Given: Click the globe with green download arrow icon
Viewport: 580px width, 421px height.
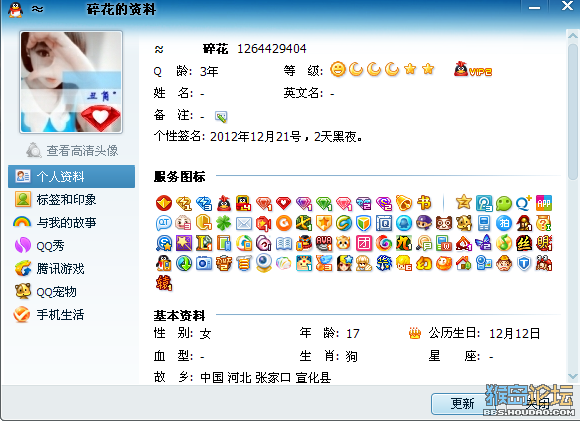Looking at the screenshot, I should 183,263.
